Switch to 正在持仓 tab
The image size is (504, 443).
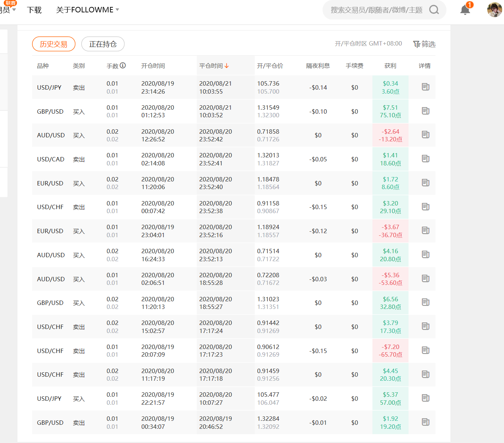103,44
